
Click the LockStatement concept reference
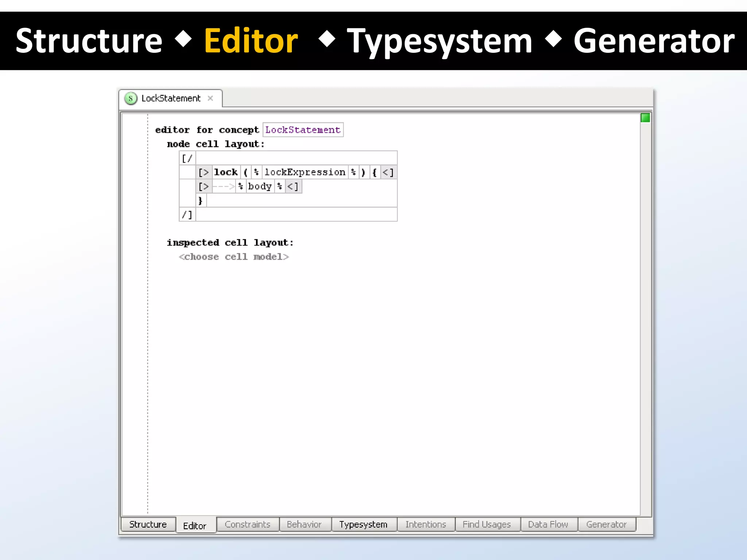303,130
